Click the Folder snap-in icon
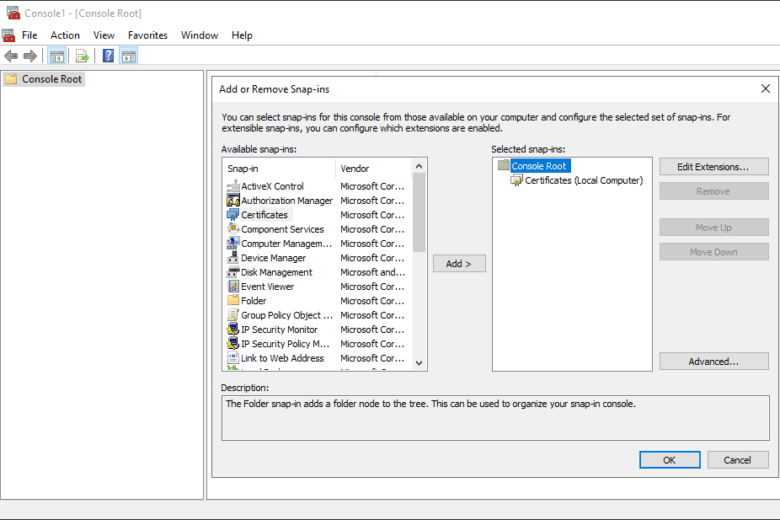The width and height of the screenshot is (780, 520). 233,301
